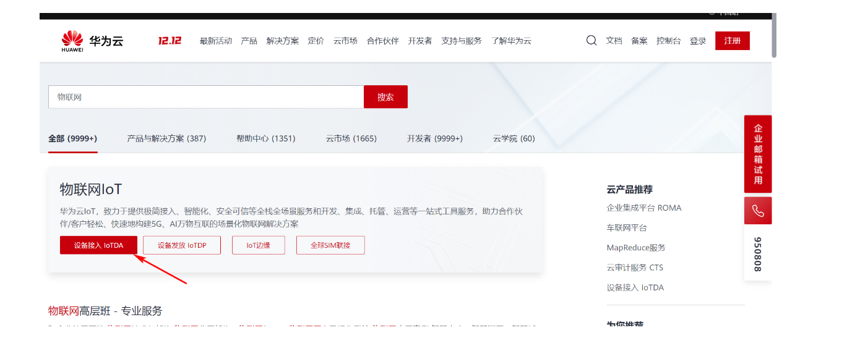Click the 登录 link
Screen dimensions: 868x338
[698, 41]
